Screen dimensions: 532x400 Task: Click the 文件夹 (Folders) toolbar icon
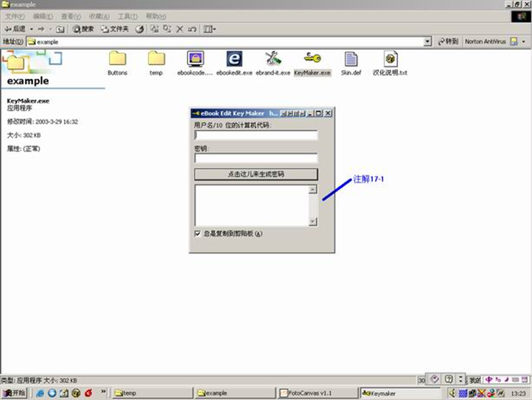coord(115,29)
